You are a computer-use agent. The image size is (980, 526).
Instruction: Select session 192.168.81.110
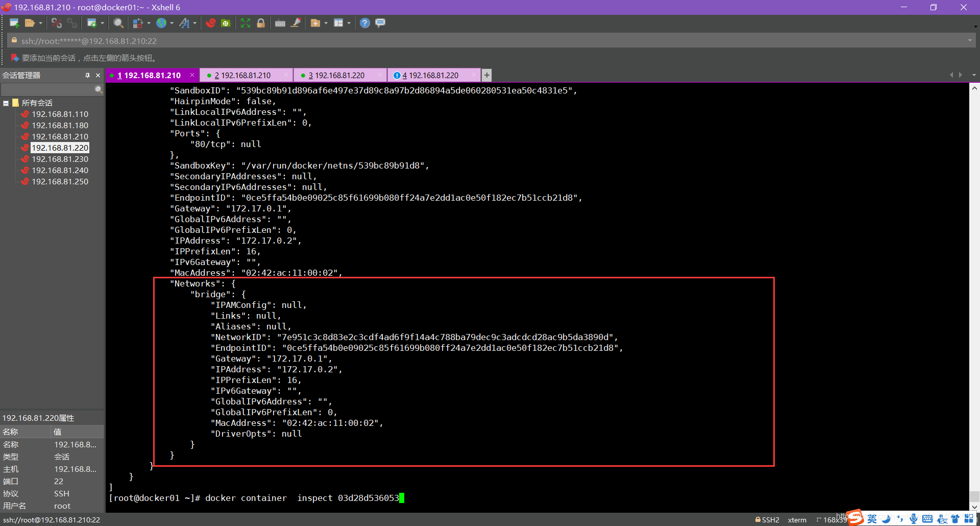pyautogui.click(x=60, y=114)
